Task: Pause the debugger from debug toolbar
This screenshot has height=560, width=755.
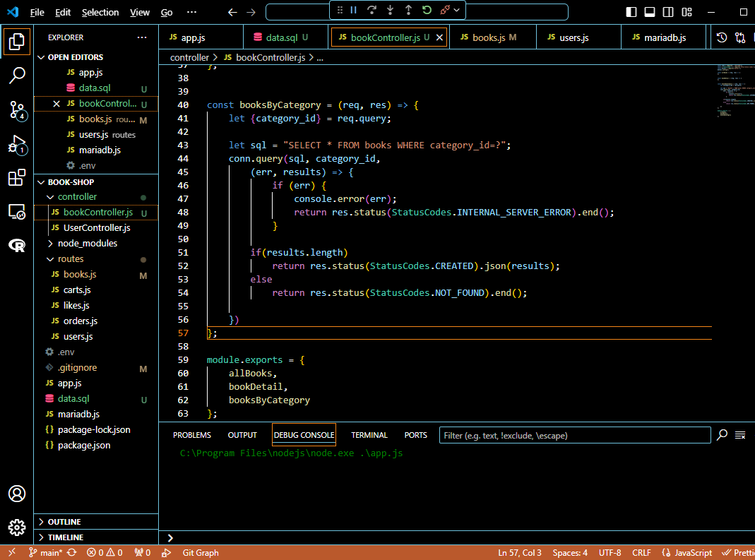Action: pyautogui.click(x=353, y=10)
